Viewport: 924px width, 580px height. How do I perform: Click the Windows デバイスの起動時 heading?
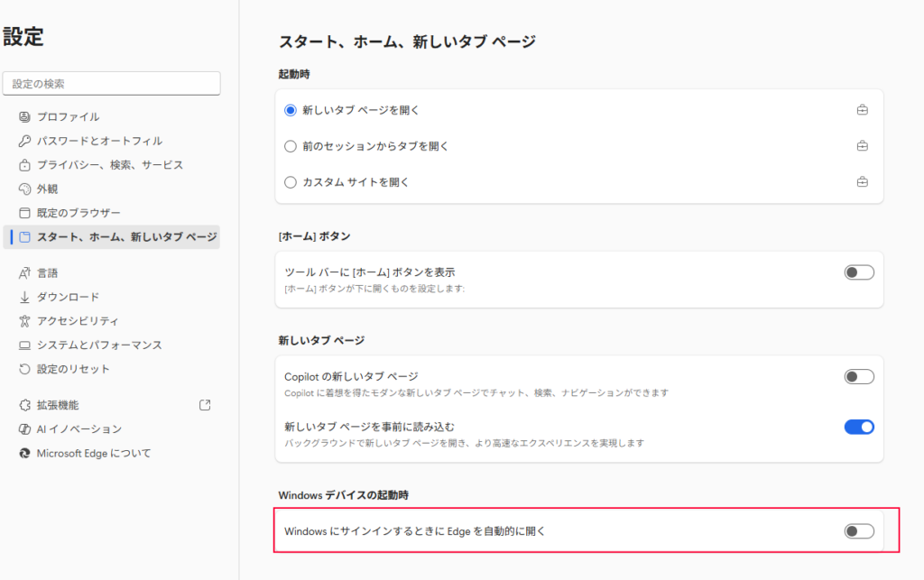343,495
